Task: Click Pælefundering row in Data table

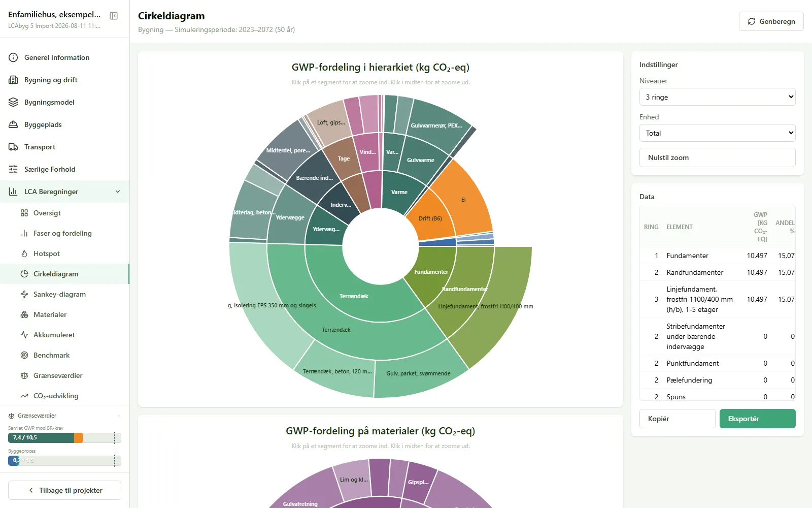Action: pyautogui.click(x=718, y=380)
